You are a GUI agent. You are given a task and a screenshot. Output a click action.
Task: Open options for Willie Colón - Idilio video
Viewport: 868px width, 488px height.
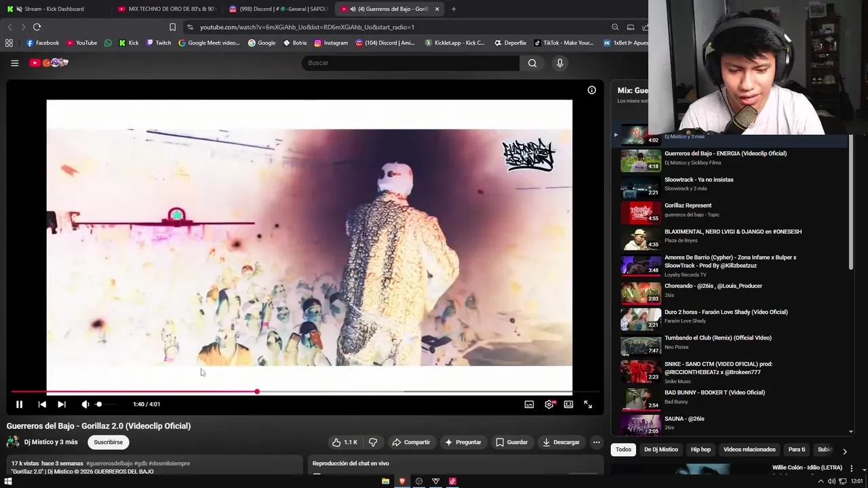pos(852,468)
